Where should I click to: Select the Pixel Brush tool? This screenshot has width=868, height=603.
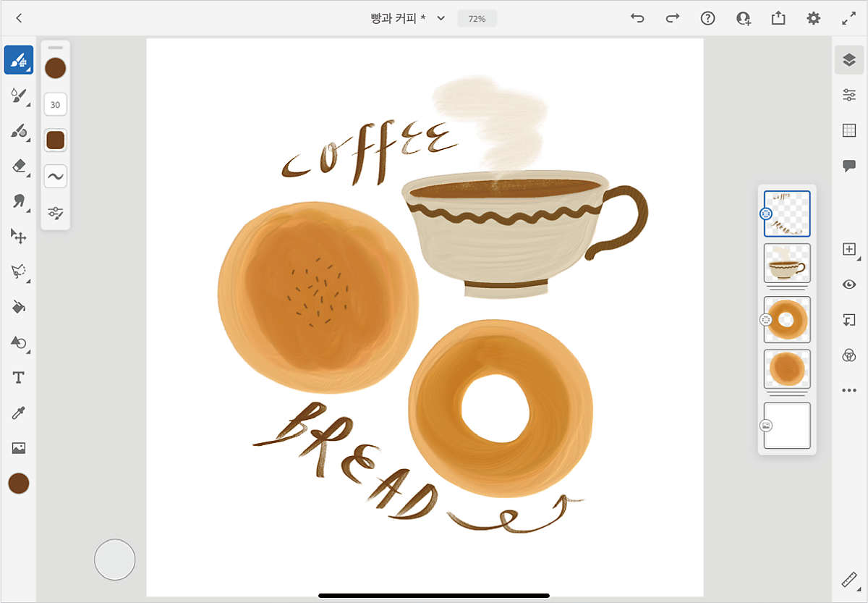click(19, 60)
